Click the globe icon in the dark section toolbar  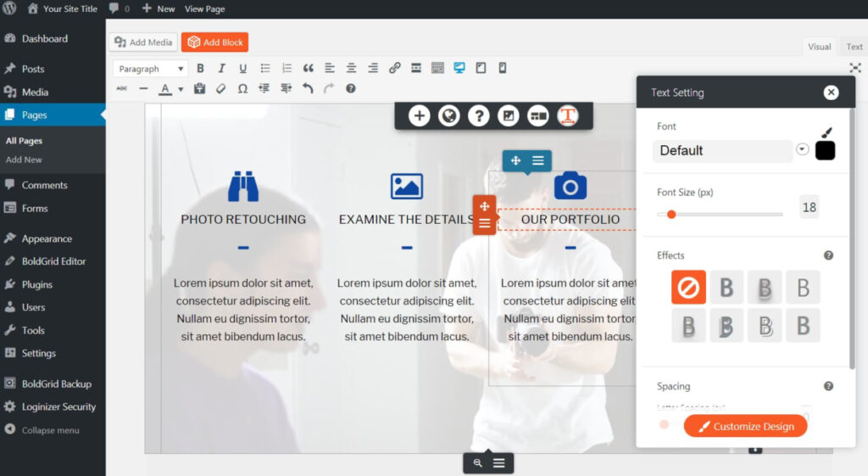tap(448, 115)
